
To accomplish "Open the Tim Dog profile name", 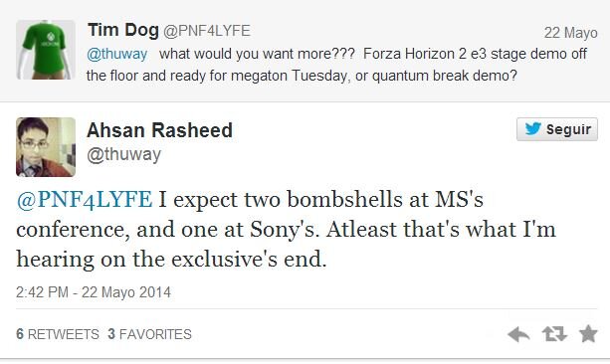I will pyautogui.click(x=123, y=30).
